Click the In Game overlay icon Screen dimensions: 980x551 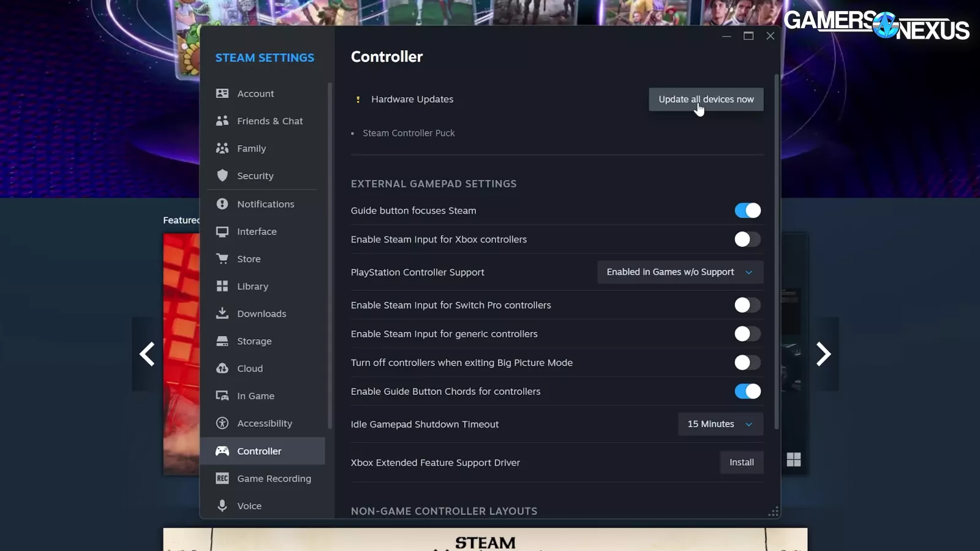[x=222, y=396]
